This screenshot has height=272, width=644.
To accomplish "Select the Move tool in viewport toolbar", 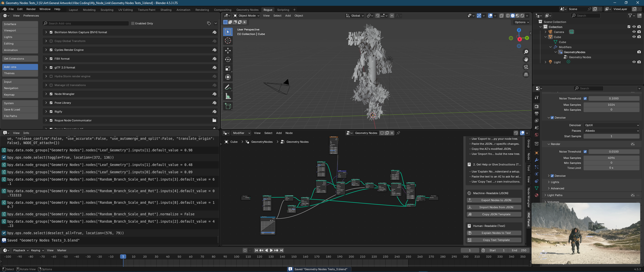I will click(228, 51).
